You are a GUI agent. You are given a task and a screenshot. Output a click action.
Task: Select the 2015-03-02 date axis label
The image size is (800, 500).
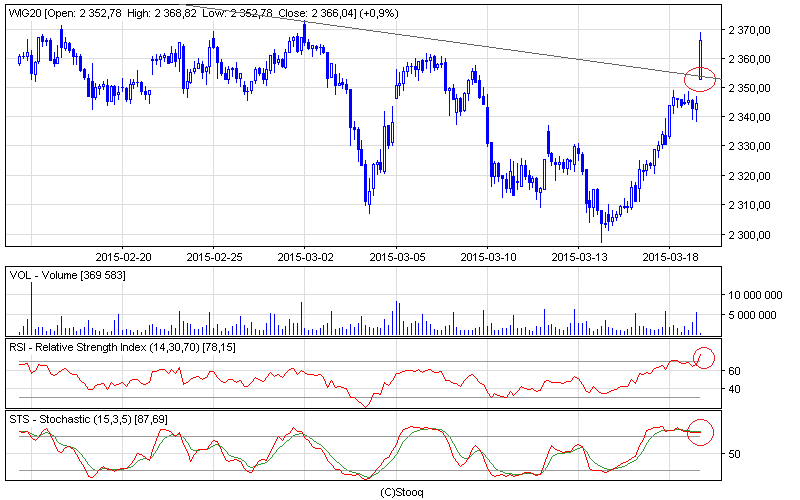pyautogui.click(x=305, y=257)
